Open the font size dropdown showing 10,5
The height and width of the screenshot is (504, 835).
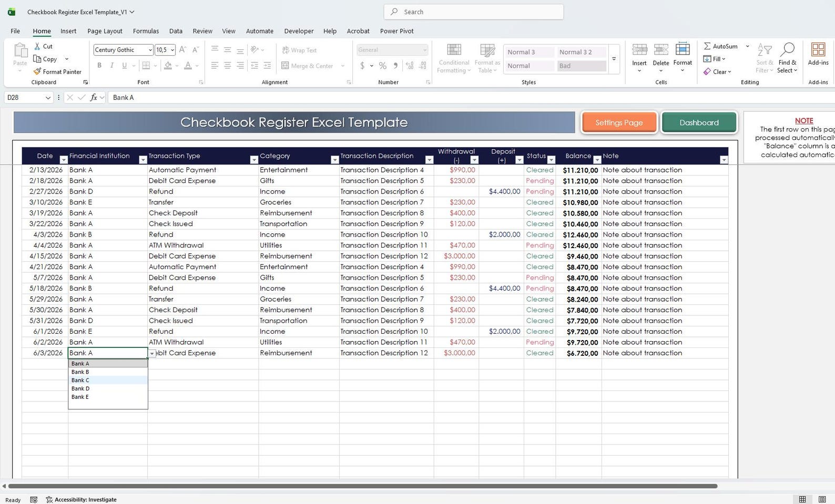point(172,50)
